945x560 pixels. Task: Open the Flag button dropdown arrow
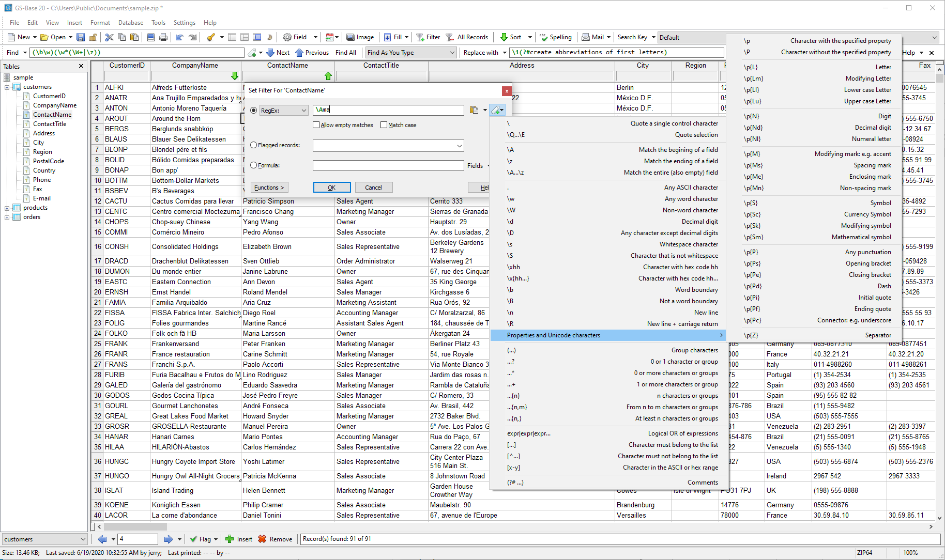click(x=216, y=539)
